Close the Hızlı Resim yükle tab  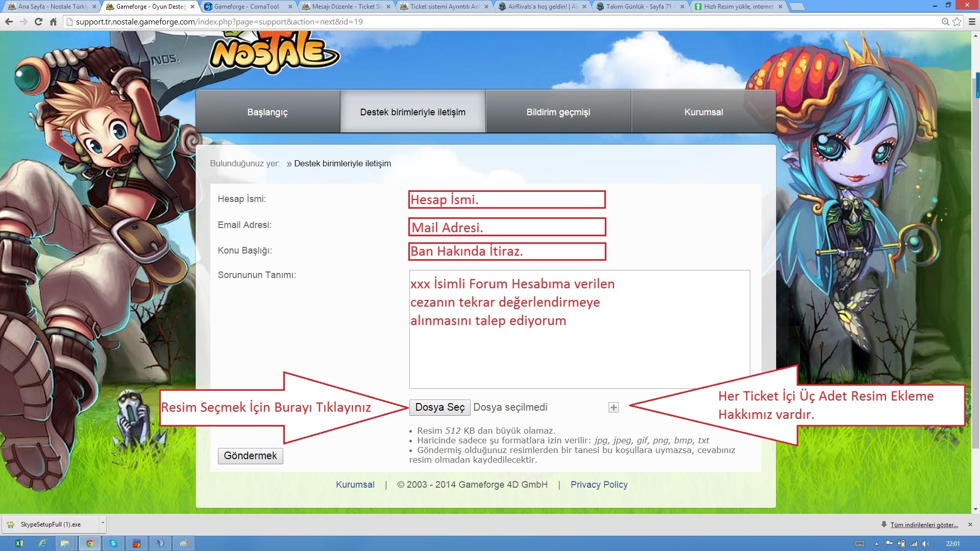coord(780,7)
